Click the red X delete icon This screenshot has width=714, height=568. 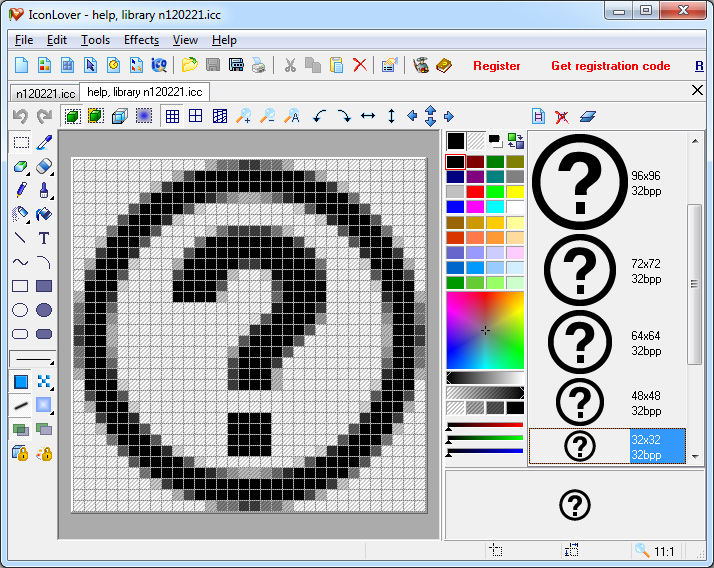click(x=360, y=66)
